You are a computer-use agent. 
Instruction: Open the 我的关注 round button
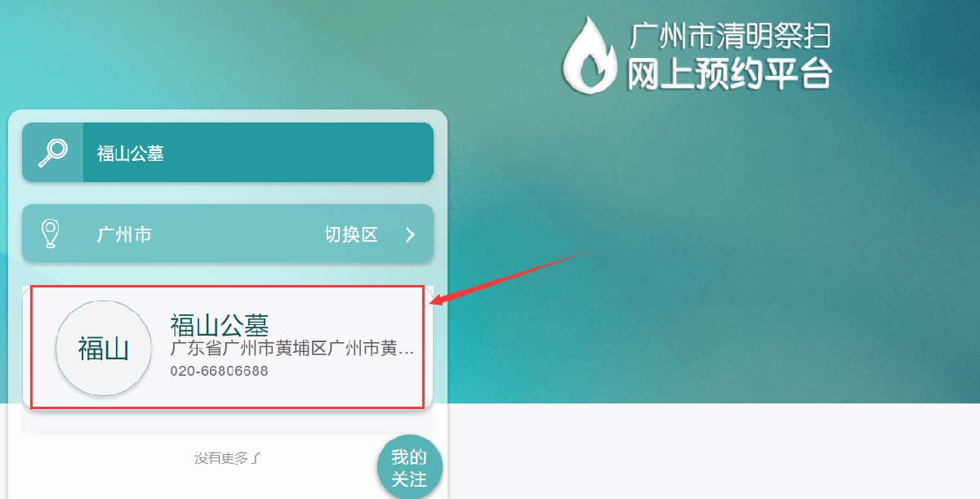click(409, 467)
